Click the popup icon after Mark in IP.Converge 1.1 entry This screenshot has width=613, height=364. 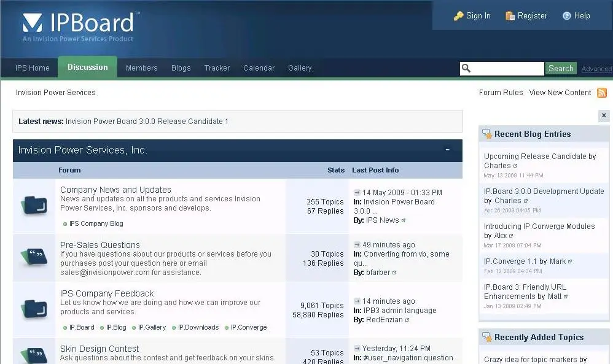pos(570,261)
